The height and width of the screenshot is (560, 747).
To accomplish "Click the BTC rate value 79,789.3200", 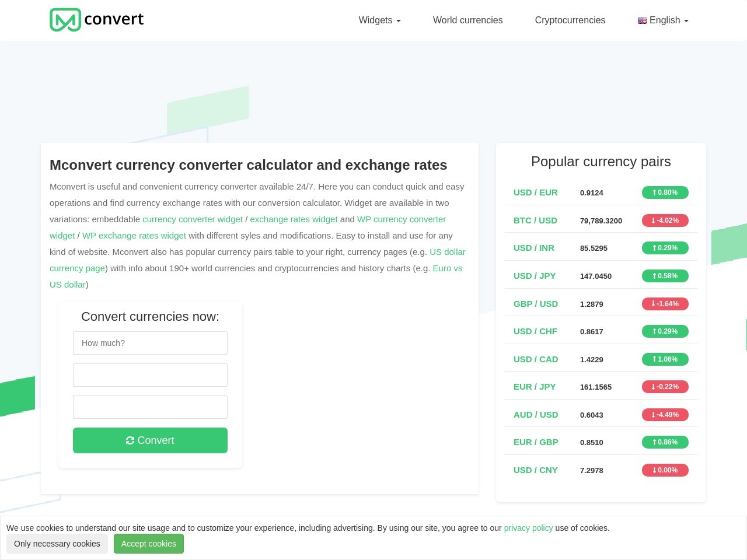I will click(x=601, y=220).
